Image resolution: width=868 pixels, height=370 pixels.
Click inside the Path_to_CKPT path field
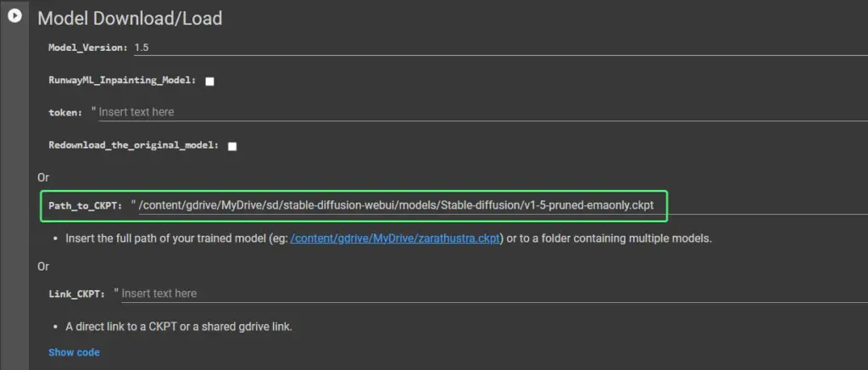(x=504, y=205)
